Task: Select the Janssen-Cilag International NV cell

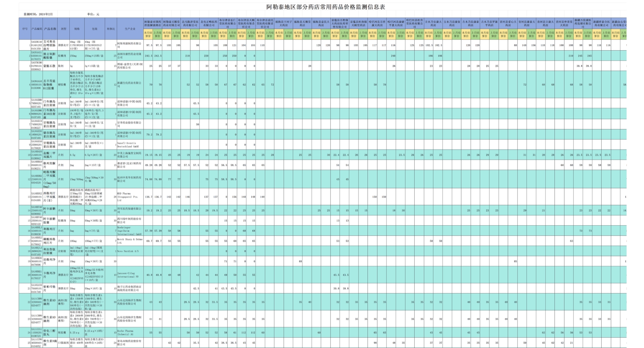Action: click(130, 275)
